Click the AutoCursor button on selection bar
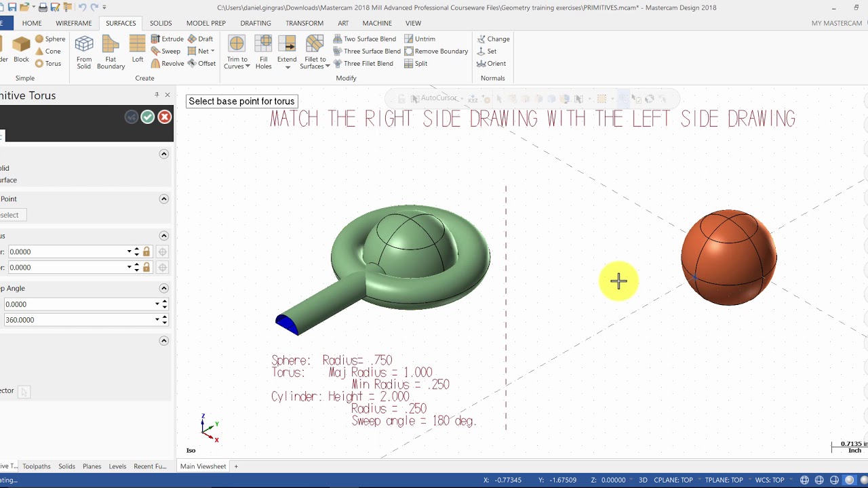Screen dimensions: 868x488 click(438, 98)
